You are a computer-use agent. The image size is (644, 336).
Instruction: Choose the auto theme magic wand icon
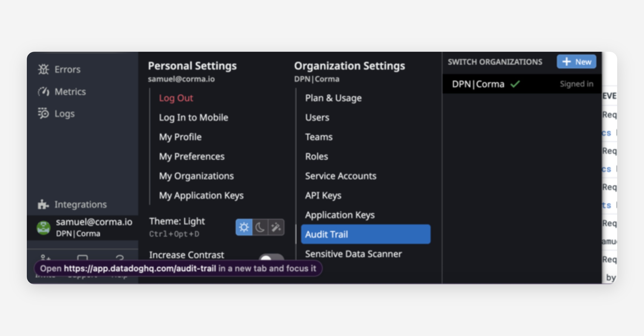[276, 227]
